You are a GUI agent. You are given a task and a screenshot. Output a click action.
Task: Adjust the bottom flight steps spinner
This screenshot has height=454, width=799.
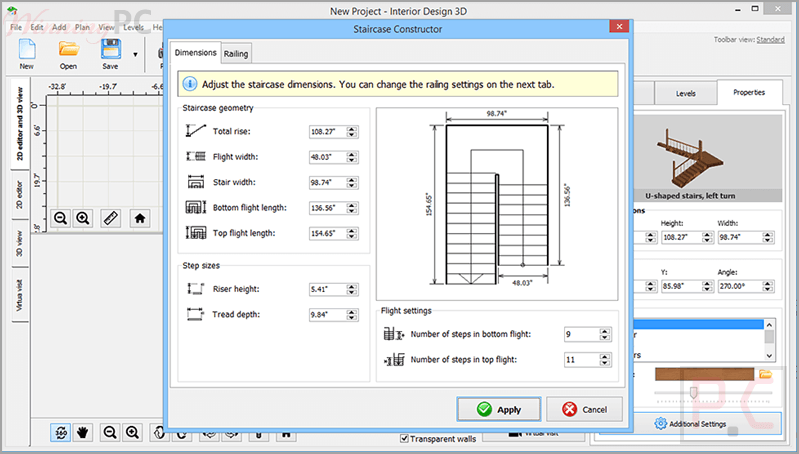tap(604, 334)
